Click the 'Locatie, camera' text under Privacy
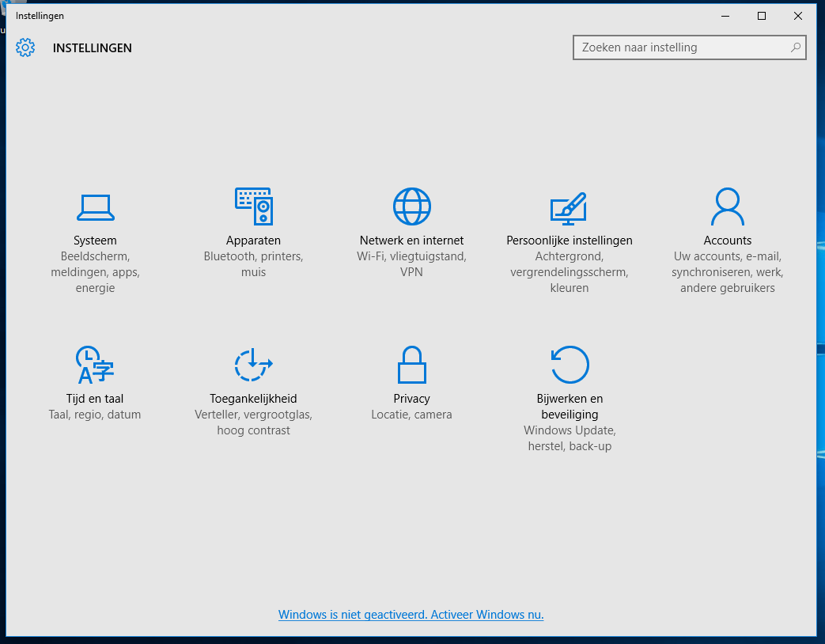 (x=411, y=414)
